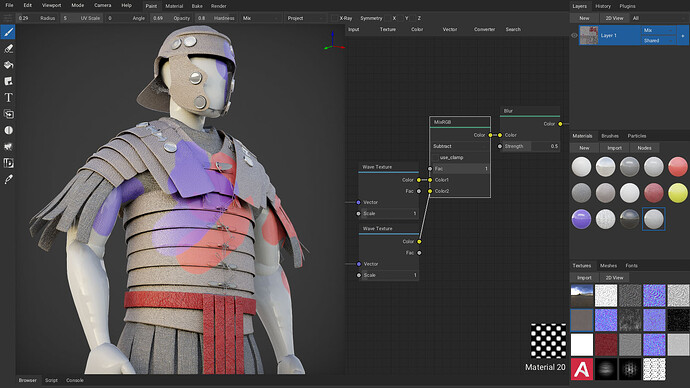The image size is (690, 388).
Task: Open Subtract blend type dropdown in MixRGB
Action: [460, 146]
